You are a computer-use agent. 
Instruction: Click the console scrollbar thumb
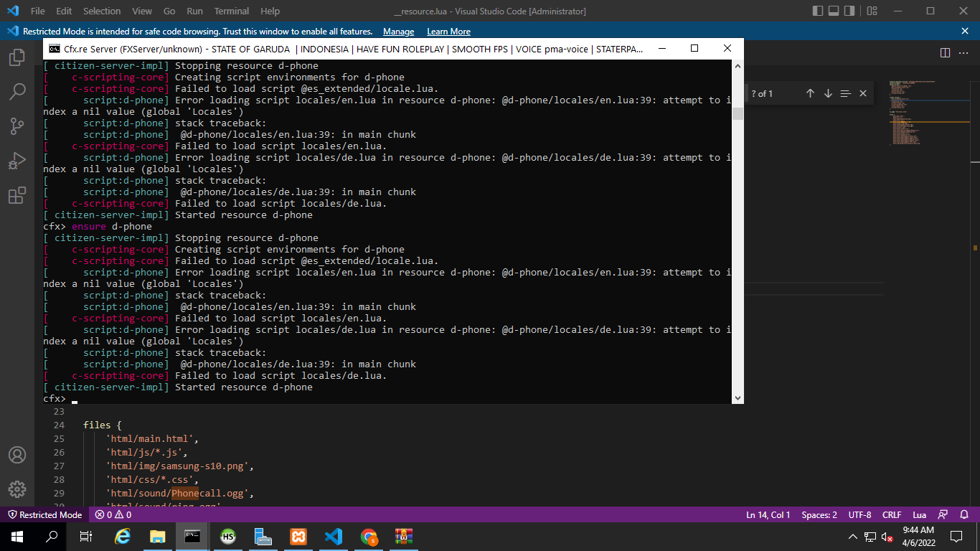click(x=738, y=114)
